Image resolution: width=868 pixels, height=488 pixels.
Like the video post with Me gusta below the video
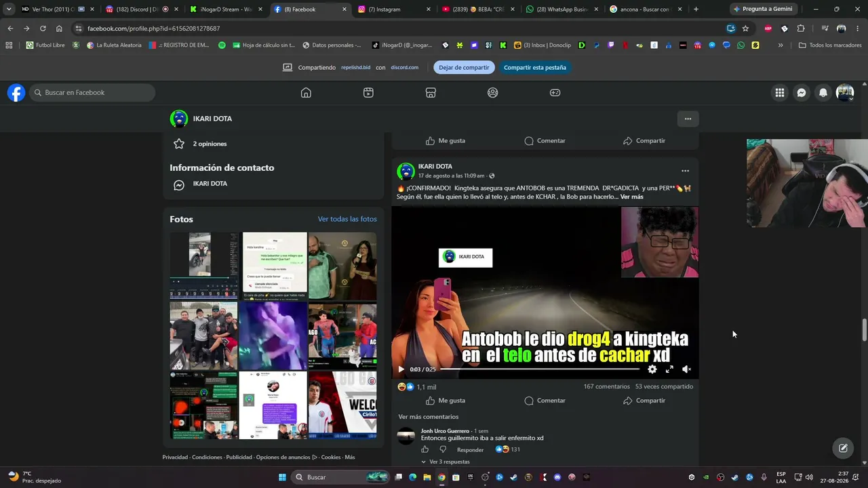tap(445, 401)
